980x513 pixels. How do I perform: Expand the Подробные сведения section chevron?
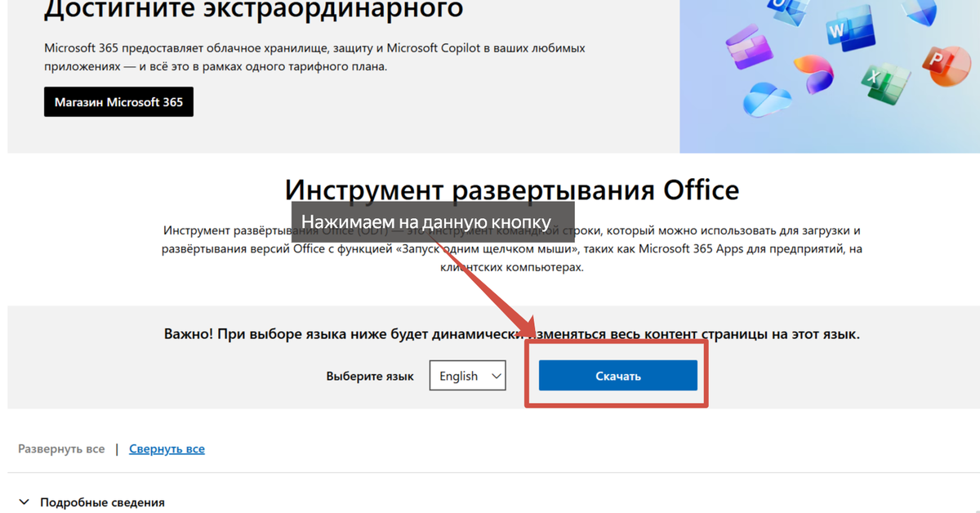coord(24,502)
